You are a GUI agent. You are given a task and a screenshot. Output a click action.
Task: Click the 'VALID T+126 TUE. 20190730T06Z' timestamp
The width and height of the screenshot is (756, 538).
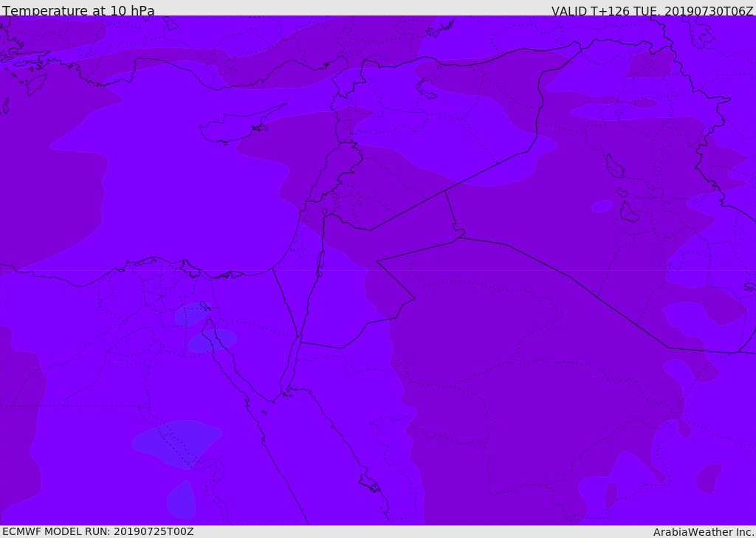pyautogui.click(x=653, y=10)
